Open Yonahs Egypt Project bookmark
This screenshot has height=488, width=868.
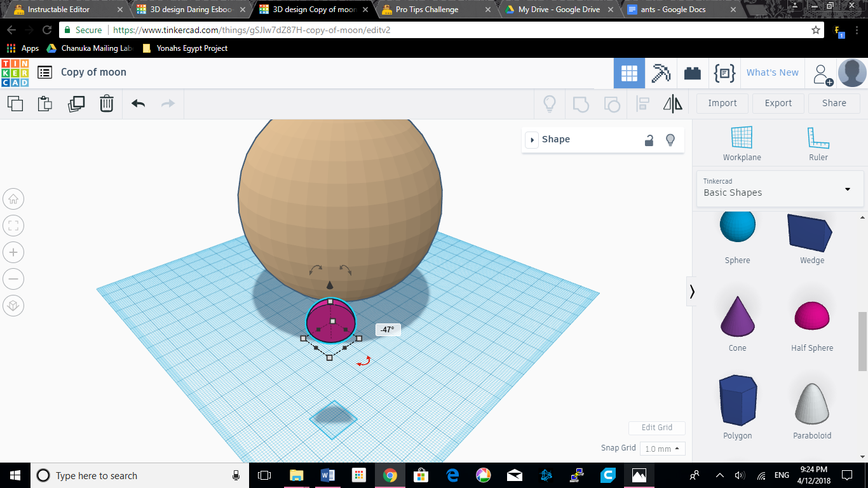pos(185,48)
